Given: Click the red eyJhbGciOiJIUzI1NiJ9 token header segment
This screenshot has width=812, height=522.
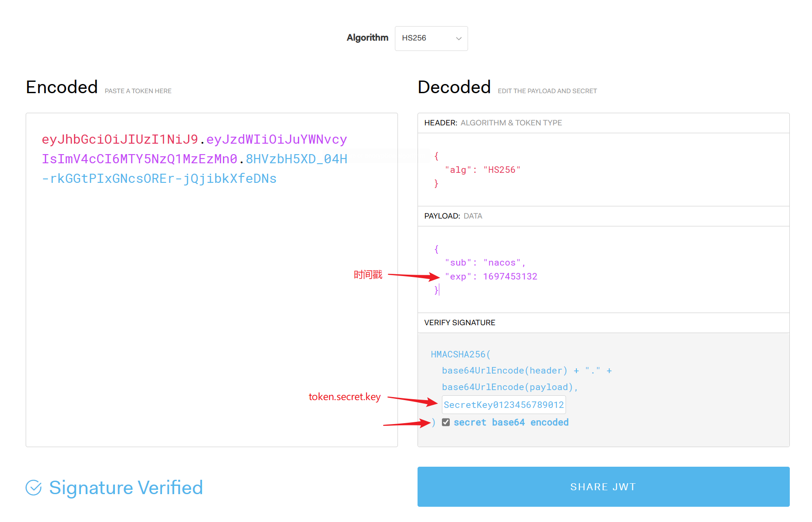Looking at the screenshot, I should coord(120,139).
